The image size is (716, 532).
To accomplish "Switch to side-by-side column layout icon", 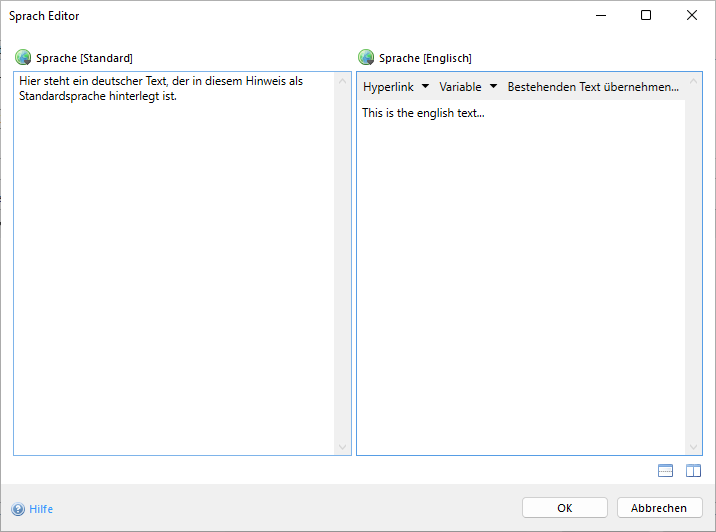I will pos(693,471).
